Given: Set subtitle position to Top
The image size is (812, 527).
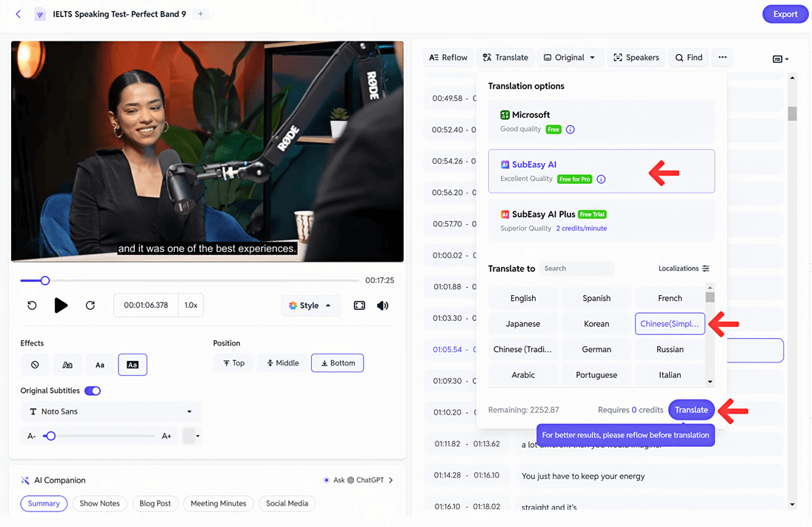Looking at the screenshot, I should 233,362.
